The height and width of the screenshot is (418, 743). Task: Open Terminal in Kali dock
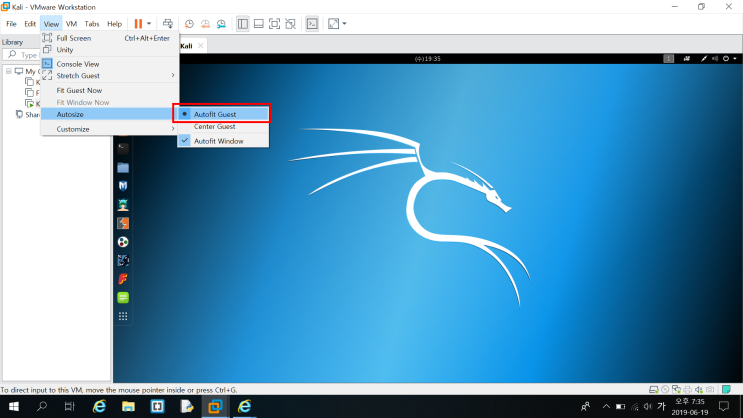point(123,148)
